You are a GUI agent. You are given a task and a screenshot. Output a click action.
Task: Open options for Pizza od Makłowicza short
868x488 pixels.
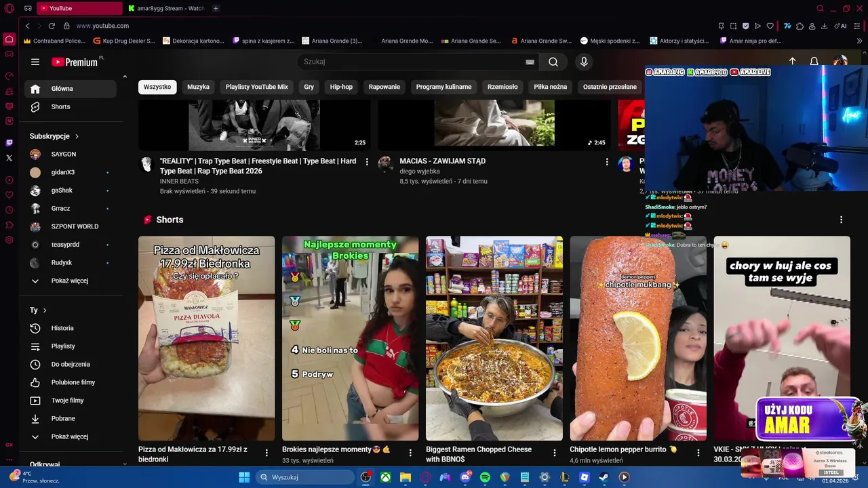tap(267, 453)
